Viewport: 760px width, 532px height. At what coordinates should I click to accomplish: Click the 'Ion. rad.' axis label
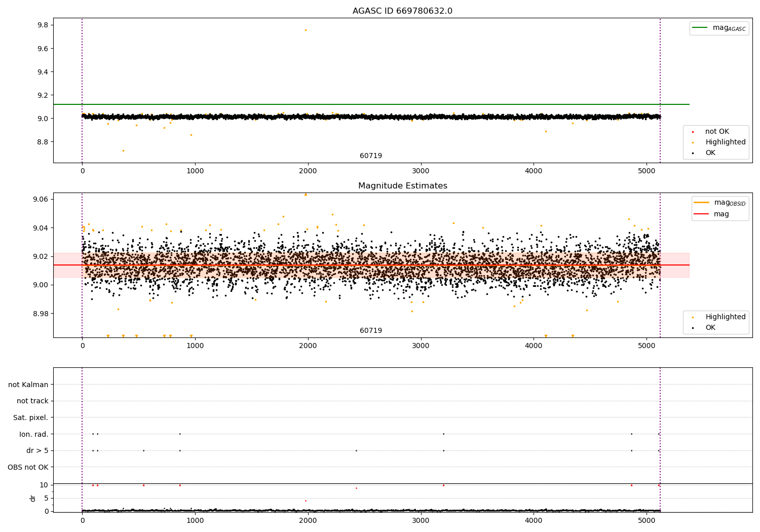[x=34, y=434]
